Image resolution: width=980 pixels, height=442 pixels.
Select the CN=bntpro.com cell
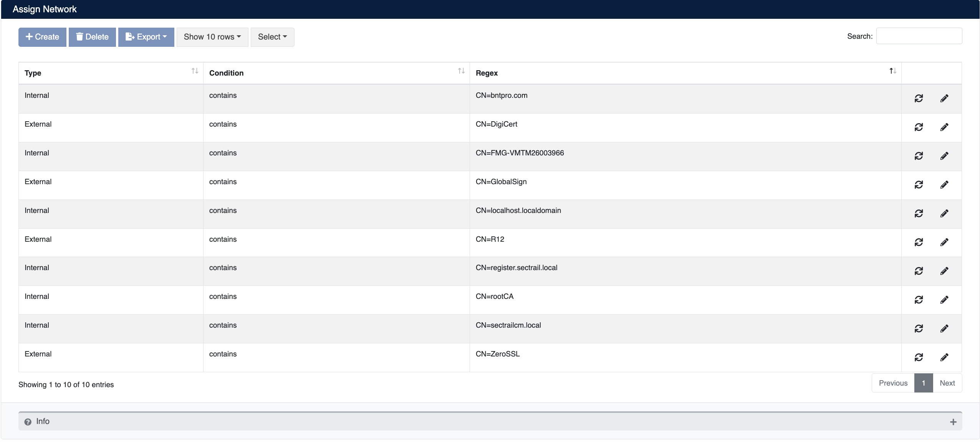685,99
